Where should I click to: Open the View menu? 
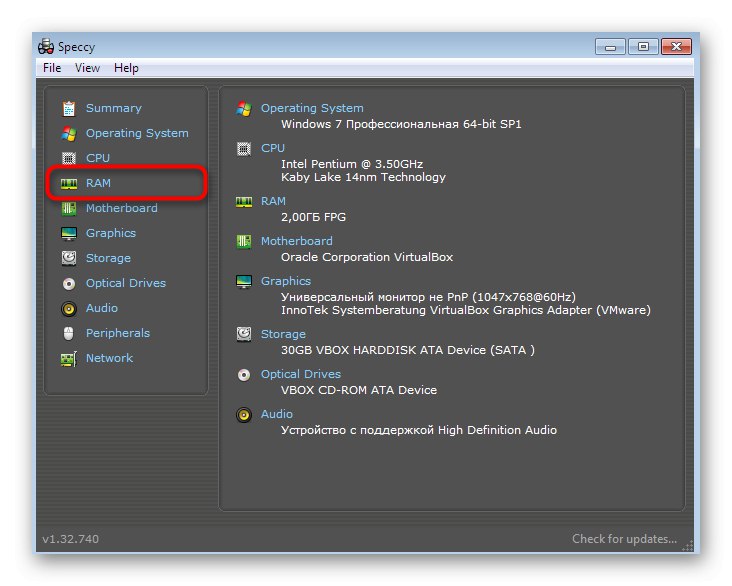tap(87, 68)
